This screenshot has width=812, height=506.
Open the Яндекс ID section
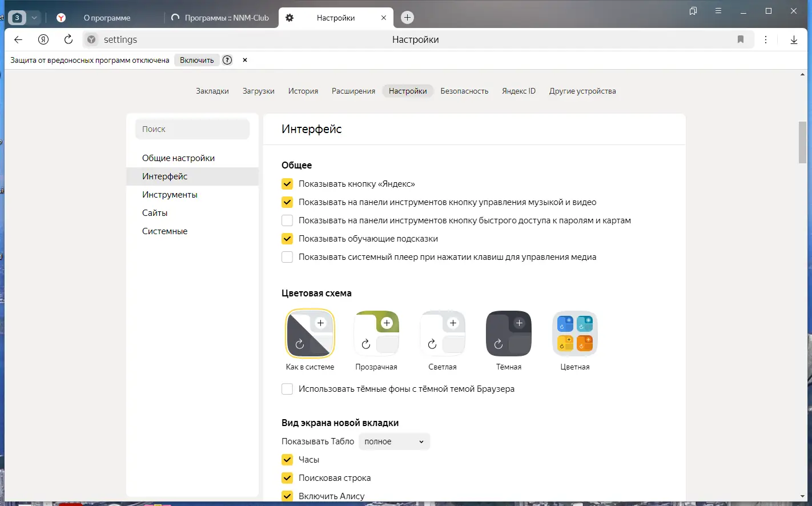(519, 91)
